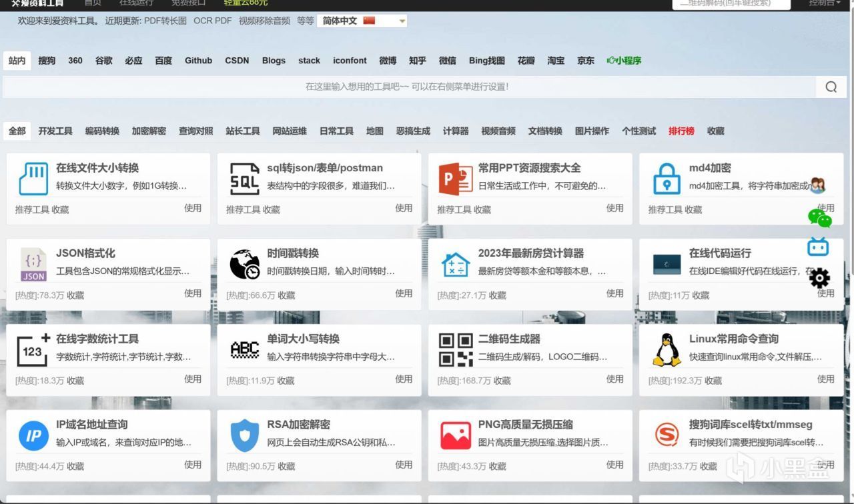Click 使用 on the JSON格式化 card

point(193,293)
